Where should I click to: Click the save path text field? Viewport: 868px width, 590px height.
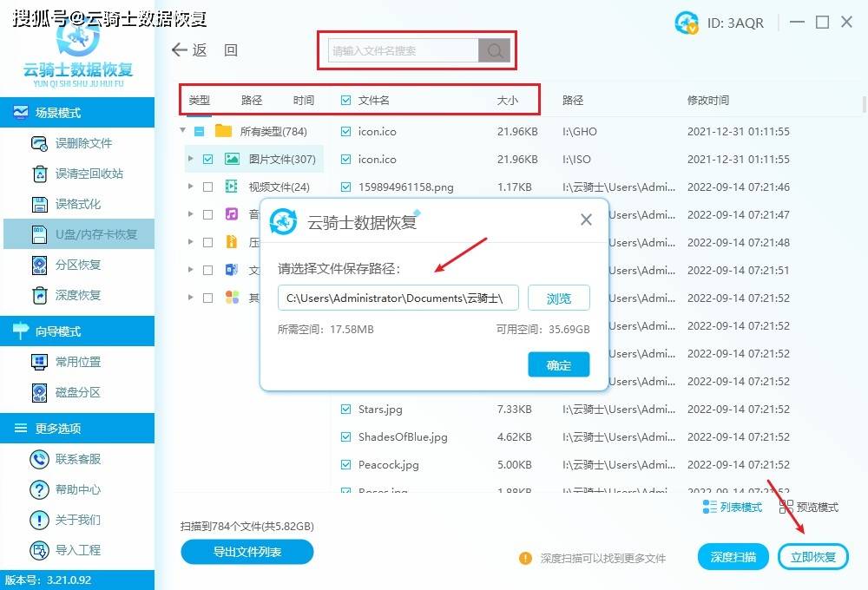pos(398,298)
